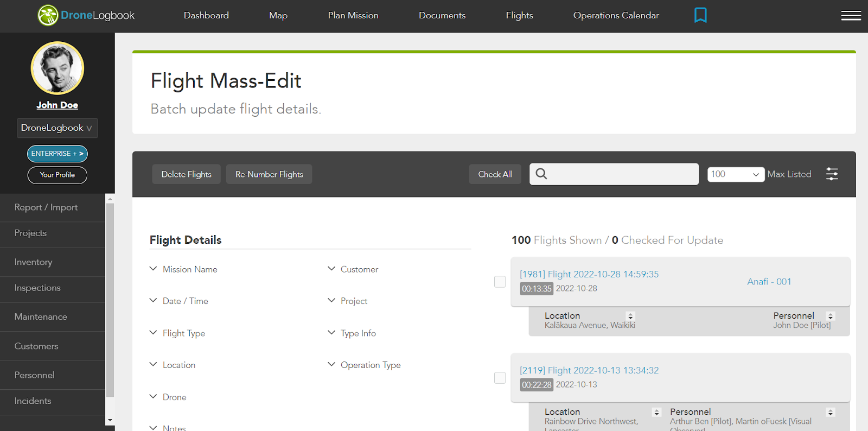Open Plan Mission
868x431 pixels.
click(x=353, y=15)
